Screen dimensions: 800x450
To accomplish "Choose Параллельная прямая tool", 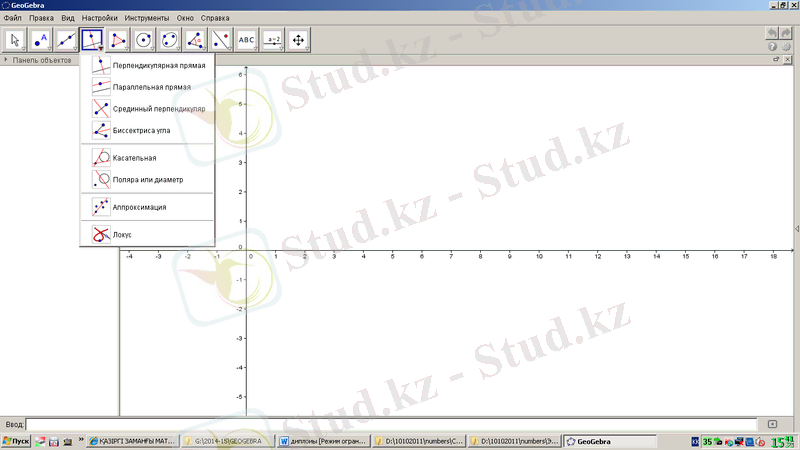I will [x=147, y=87].
